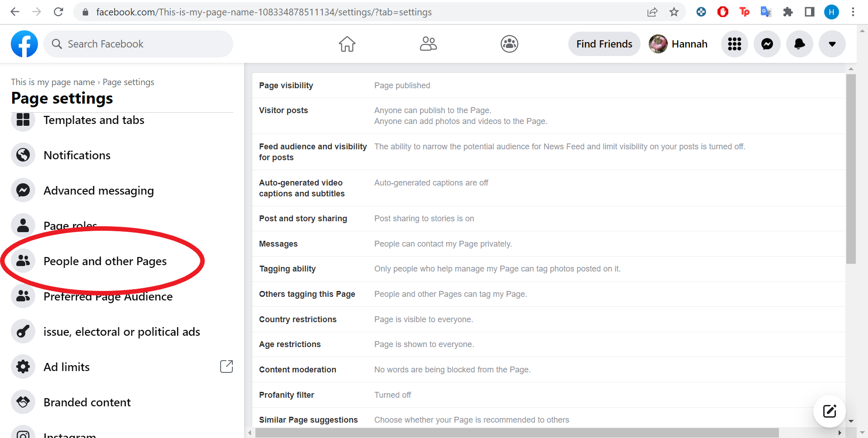
Task: Edit the Country restrictions setting
Action: pyautogui.click(x=548, y=319)
